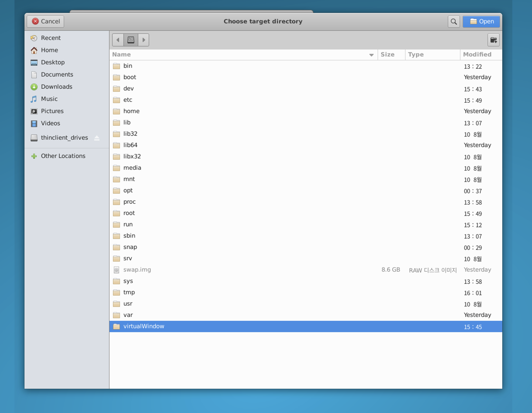Select the virtualWindow folder

(143, 326)
